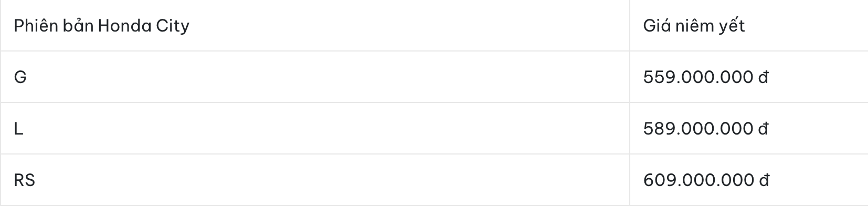868x206 pixels.
Task: Choose the RS version cell
Action: [x=315, y=180]
